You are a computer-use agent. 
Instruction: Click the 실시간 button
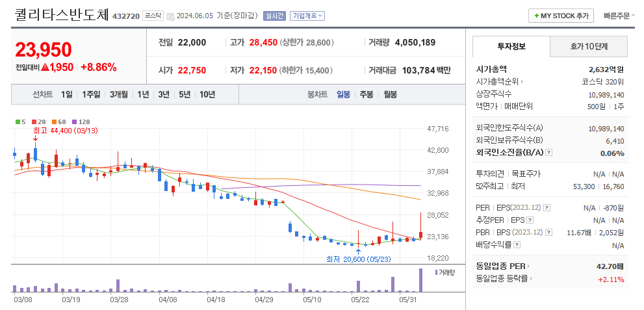point(274,16)
